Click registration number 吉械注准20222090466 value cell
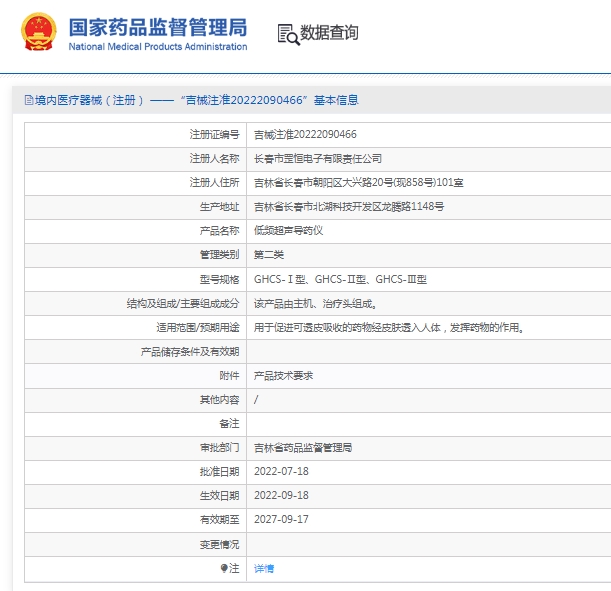Screen dimensions: 611x591 [305, 134]
